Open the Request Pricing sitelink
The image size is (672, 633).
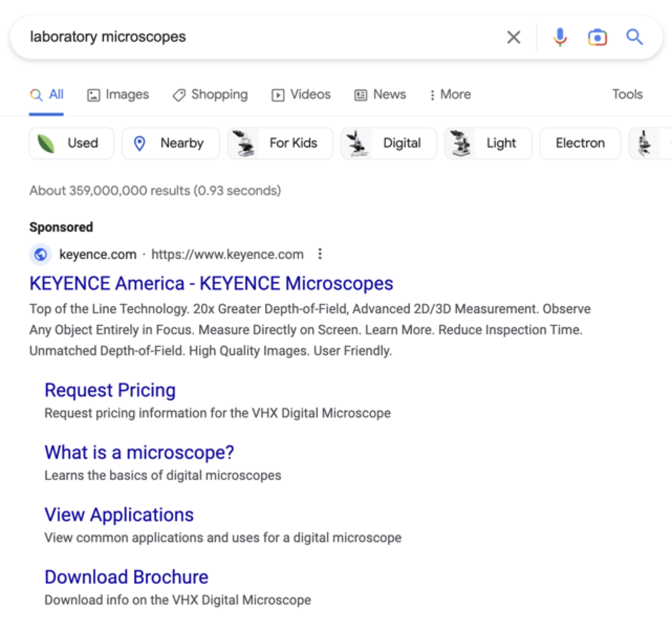[110, 390]
